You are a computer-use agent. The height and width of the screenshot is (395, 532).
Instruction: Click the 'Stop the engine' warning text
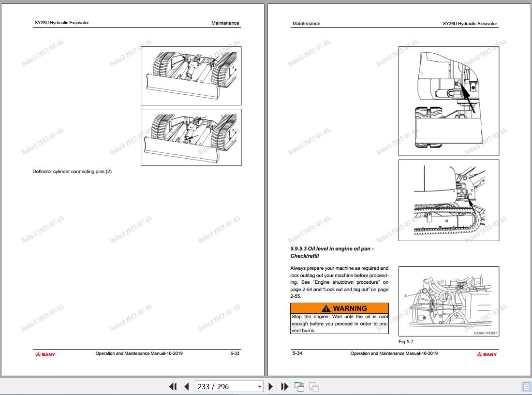point(340,323)
